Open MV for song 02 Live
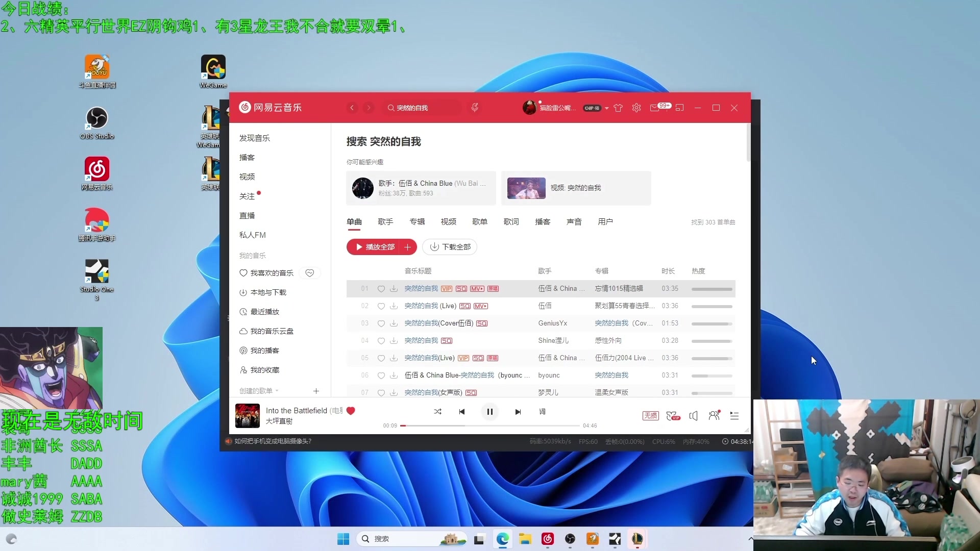 (481, 306)
